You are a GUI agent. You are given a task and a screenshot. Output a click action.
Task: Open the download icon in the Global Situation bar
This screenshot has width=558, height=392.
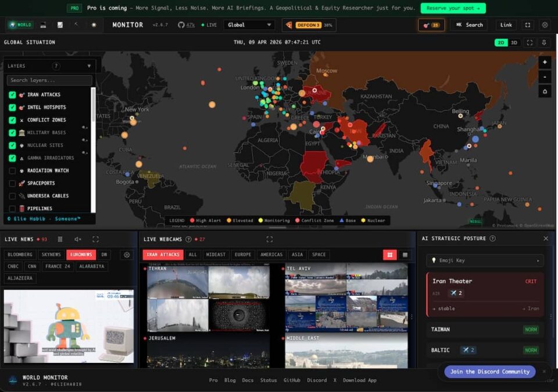544,42
